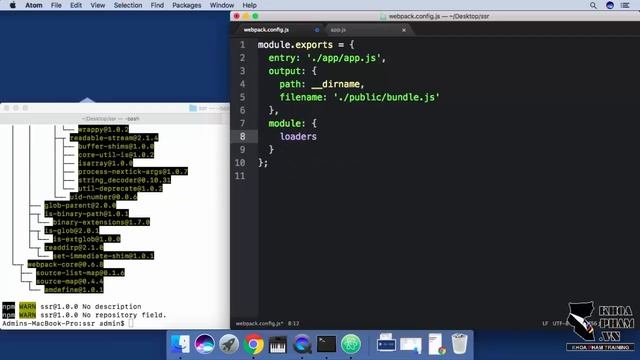Viewport: 640px width, 360px height.
Task: Click the word 'loaders' on line 8
Action: pos(298,136)
